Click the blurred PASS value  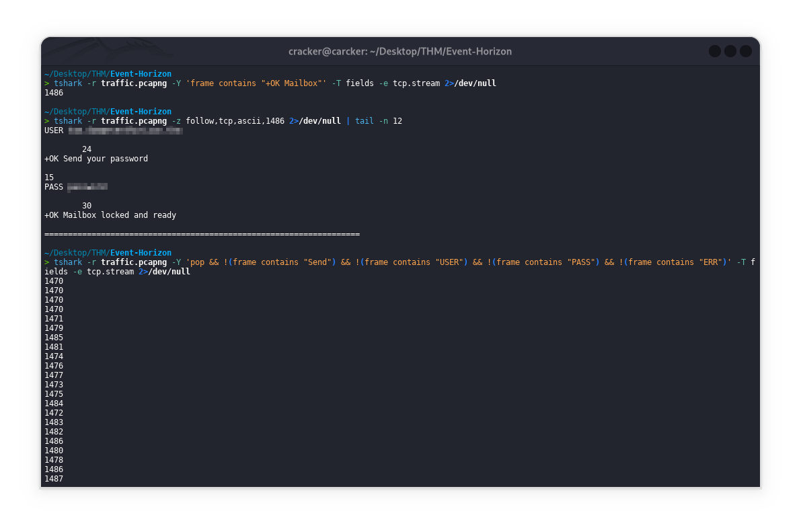pos(87,187)
